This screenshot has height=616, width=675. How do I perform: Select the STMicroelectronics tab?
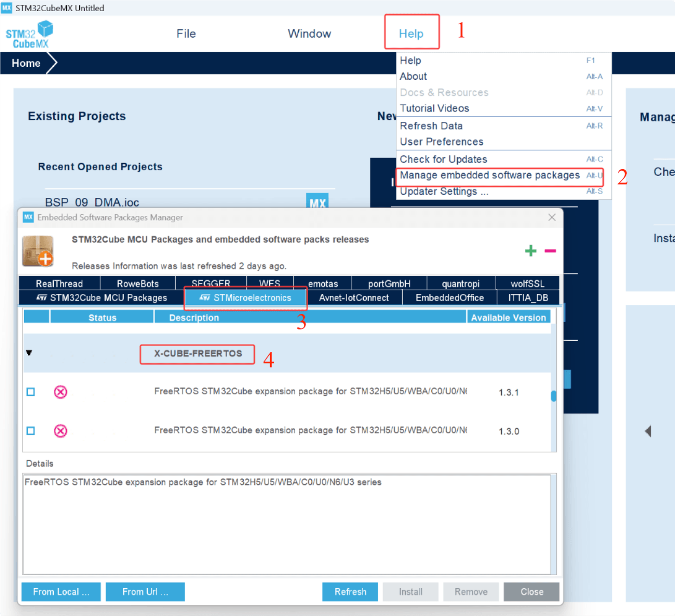click(246, 298)
